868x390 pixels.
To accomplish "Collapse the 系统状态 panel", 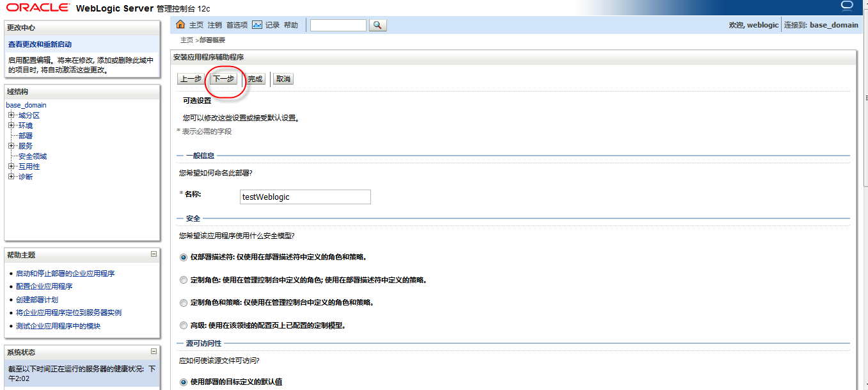I will (154, 352).
